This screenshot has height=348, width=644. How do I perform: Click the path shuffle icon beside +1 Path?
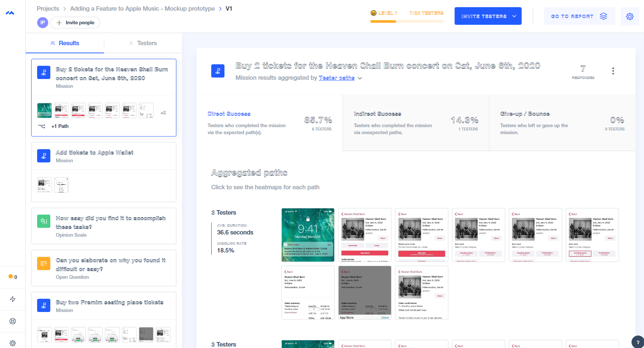pyautogui.click(x=42, y=126)
